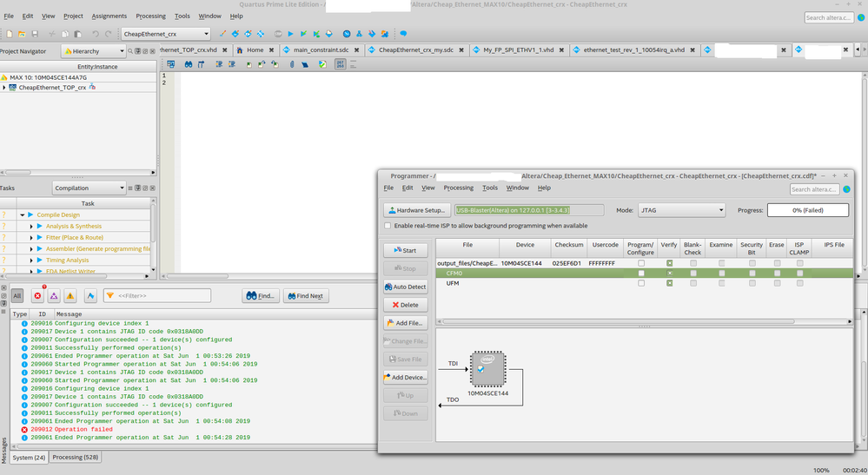Show critical warning messages filter icon
The image size is (868, 475).
click(x=54, y=296)
